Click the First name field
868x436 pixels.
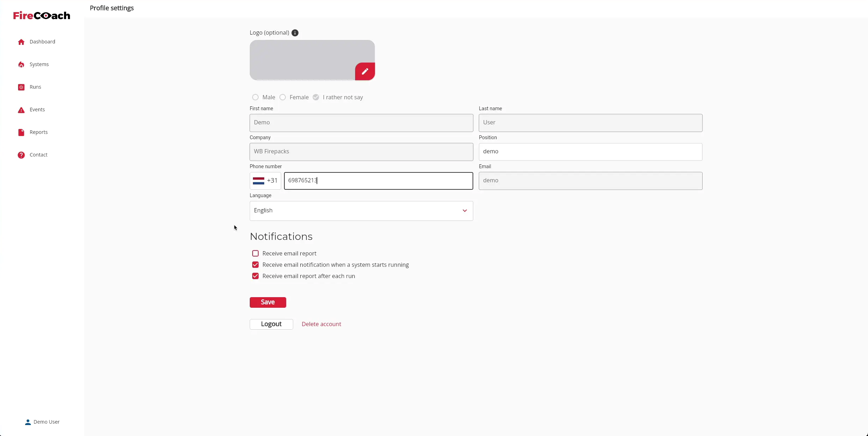coord(361,123)
